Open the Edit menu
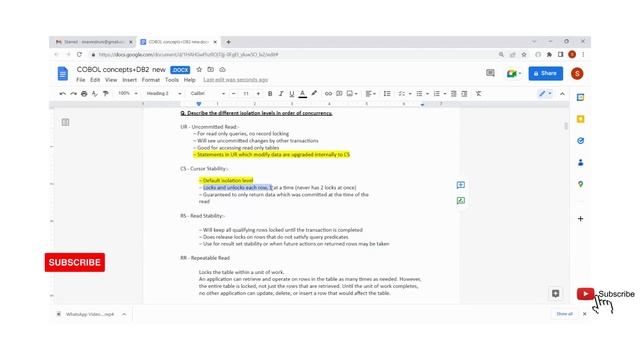Screen dimensions: 640x360 coord(95,80)
